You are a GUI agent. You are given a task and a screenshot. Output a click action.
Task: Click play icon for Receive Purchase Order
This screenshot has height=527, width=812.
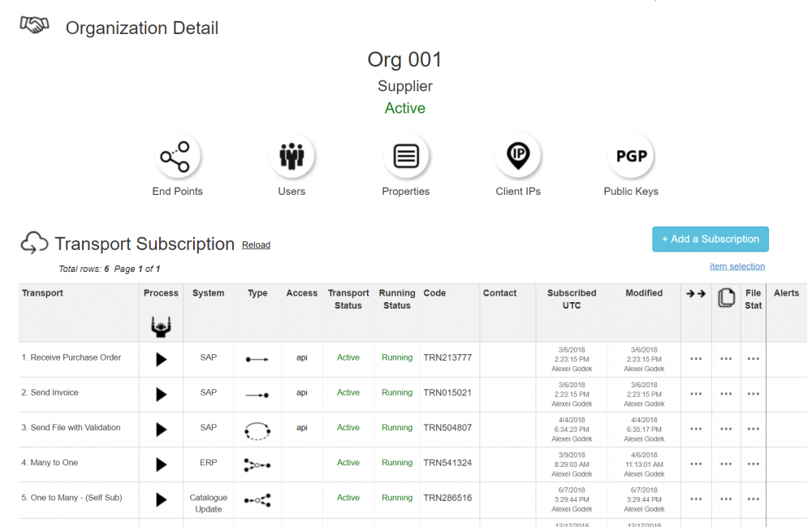click(x=161, y=359)
